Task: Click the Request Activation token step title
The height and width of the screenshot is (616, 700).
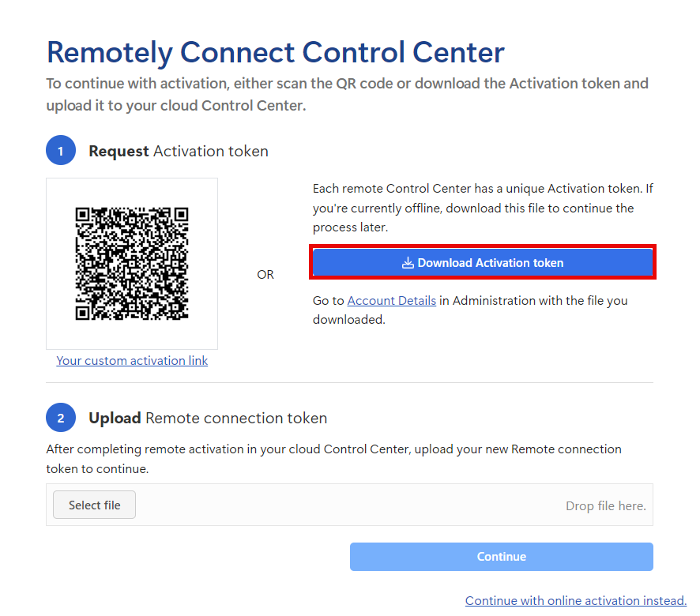Action: click(x=179, y=151)
